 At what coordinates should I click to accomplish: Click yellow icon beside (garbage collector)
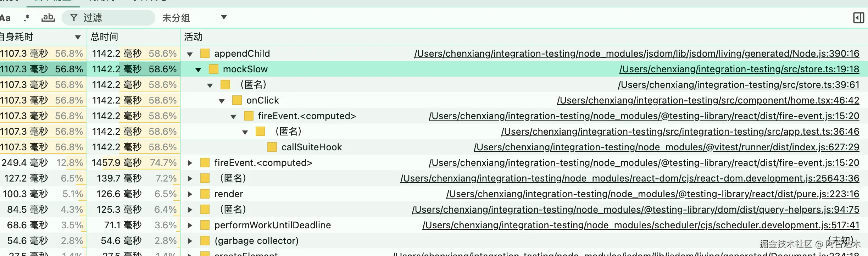click(205, 241)
